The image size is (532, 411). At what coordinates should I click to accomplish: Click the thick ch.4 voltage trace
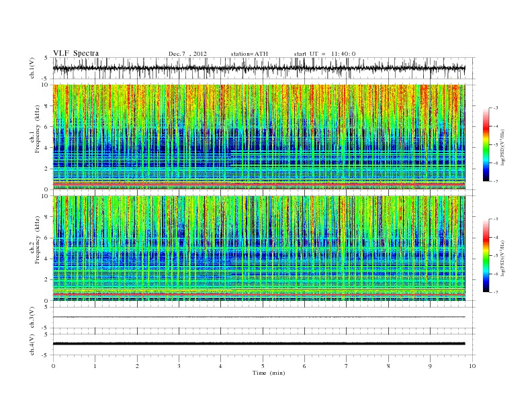pyautogui.click(x=259, y=344)
